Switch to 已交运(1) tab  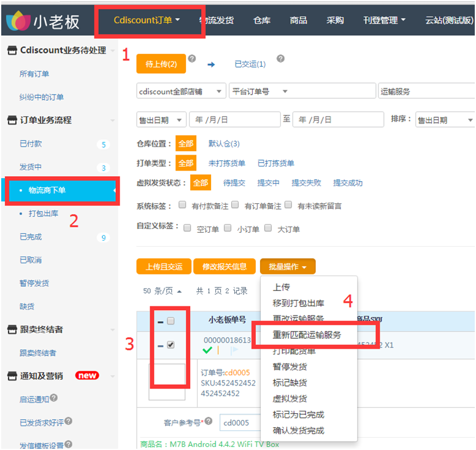(250, 64)
